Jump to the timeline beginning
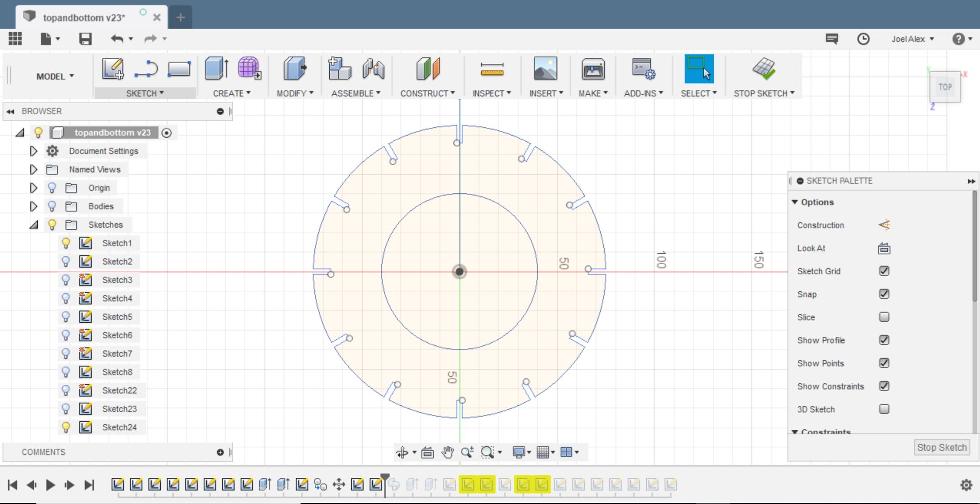The image size is (980, 504). 13,485
